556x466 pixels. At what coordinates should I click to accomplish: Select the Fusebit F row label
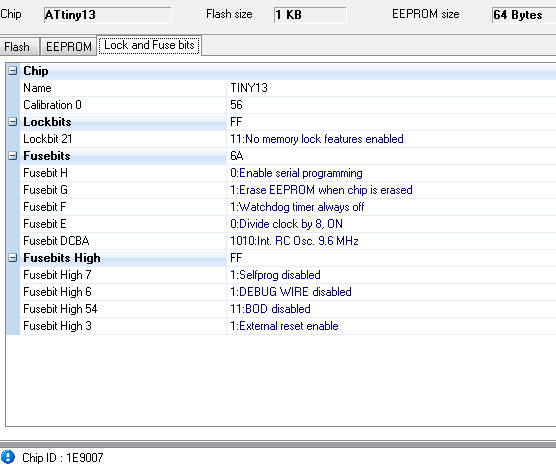[45, 207]
